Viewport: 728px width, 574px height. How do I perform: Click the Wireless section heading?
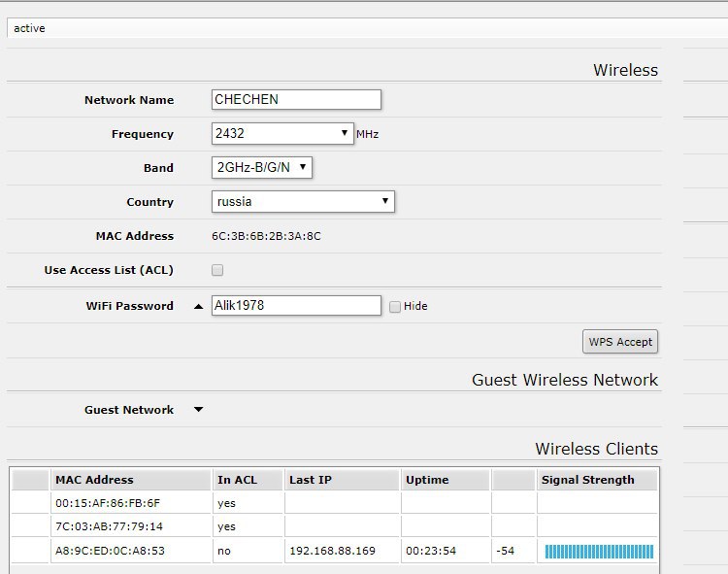625,70
